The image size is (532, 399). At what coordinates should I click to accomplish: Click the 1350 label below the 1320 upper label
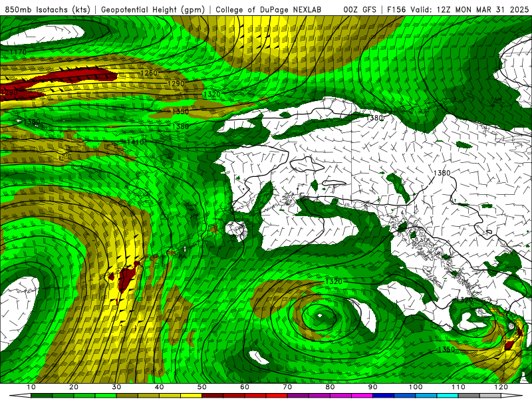180,111
